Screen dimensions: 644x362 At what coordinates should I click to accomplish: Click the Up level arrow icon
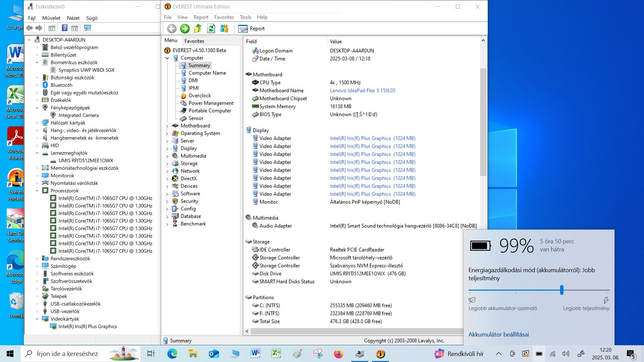[x=198, y=29]
